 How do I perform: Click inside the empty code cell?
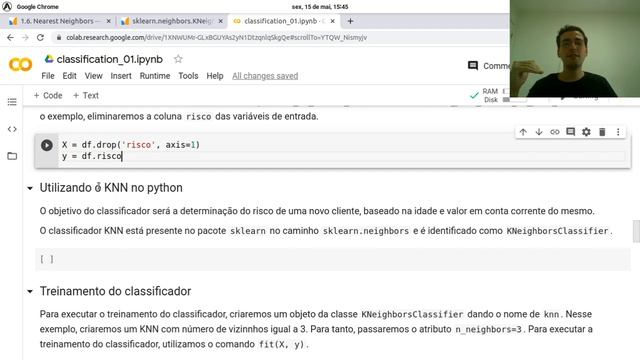coord(333,259)
